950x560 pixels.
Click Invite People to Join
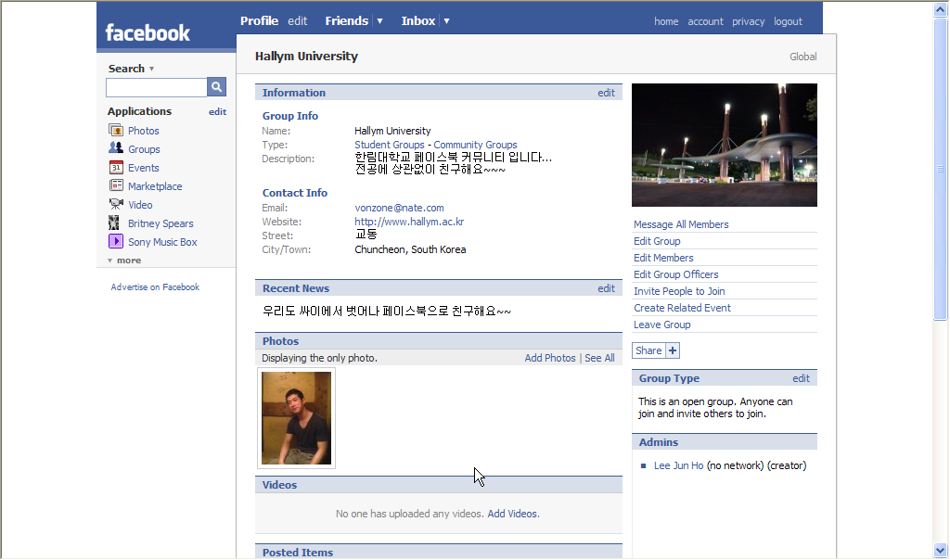(x=679, y=291)
